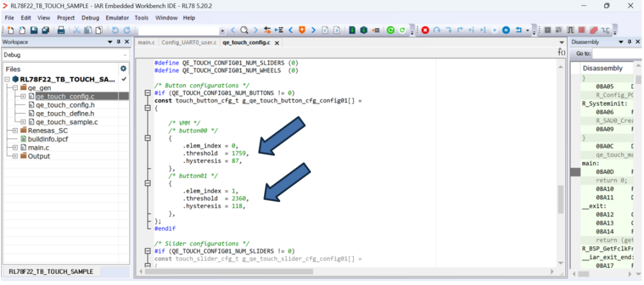Open the Emulator menu

[x=117, y=18]
